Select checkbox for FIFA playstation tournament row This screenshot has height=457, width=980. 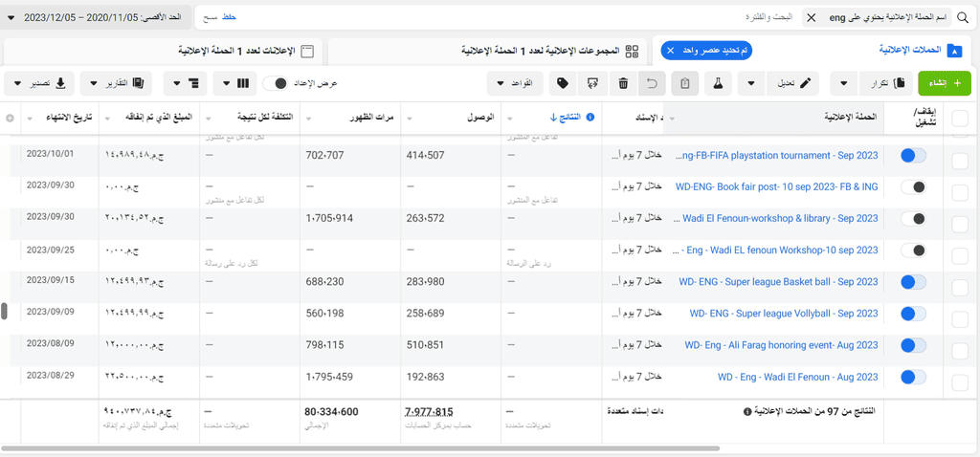959,161
